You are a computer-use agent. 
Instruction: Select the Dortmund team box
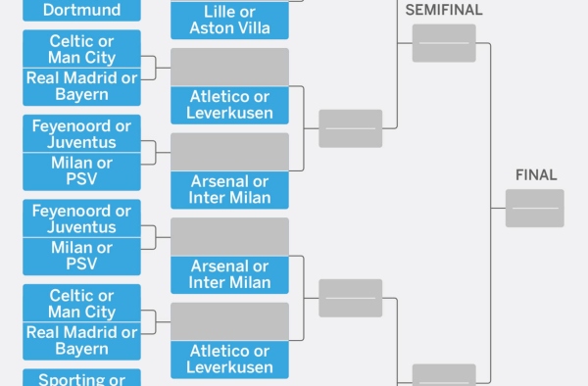tap(81, 10)
